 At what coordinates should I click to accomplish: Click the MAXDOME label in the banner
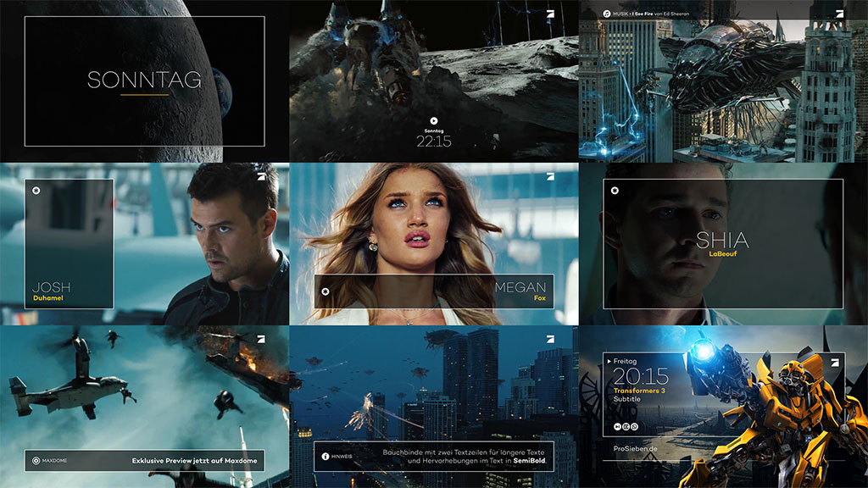(x=54, y=461)
